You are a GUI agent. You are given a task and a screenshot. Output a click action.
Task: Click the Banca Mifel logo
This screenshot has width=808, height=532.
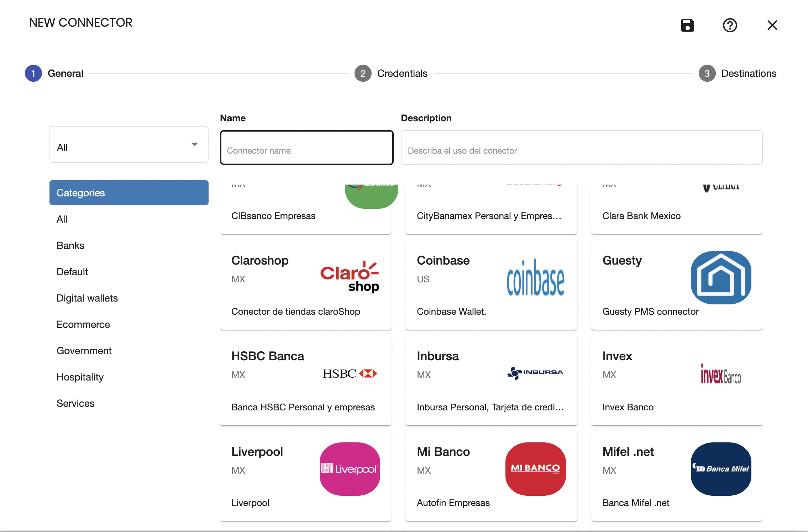click(721, 469)
